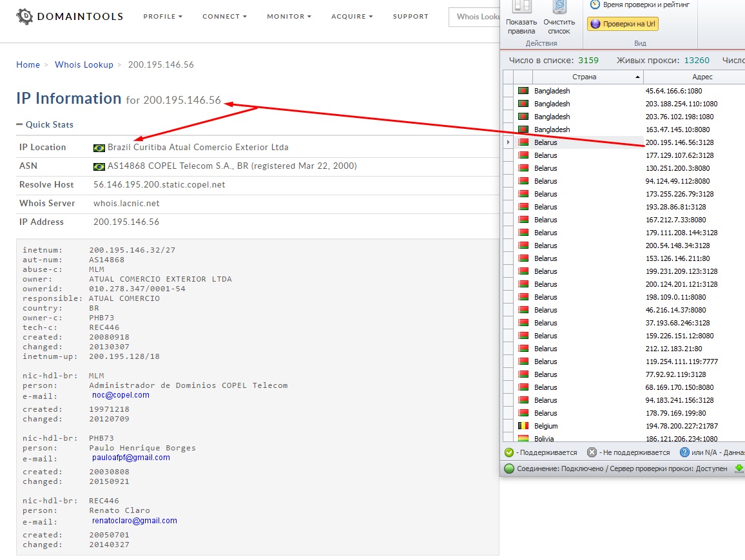Click Belgium flag icon in proxy list
Viewport: 745px width, 560px height.
pyautogui.click(x=523, y=426)
